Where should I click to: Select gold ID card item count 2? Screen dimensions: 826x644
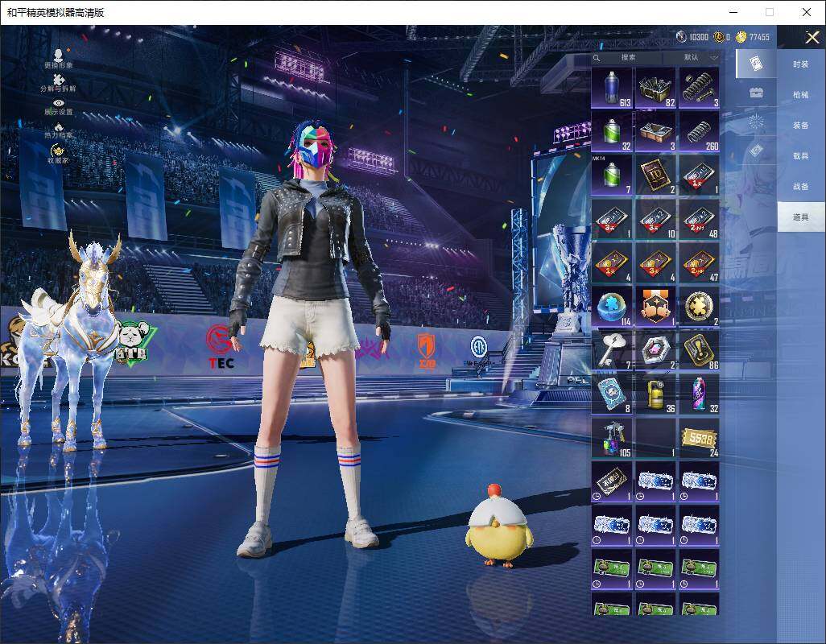655,175
